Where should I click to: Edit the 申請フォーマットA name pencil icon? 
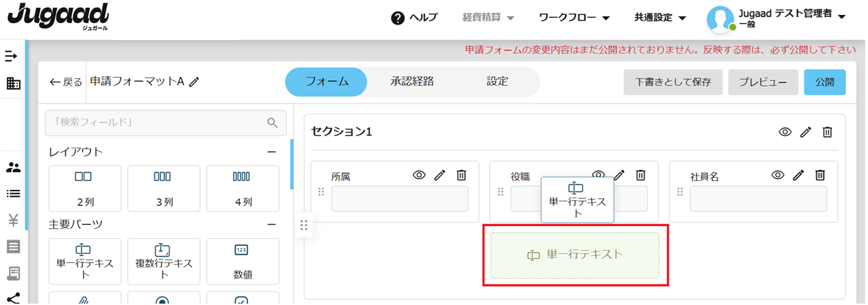coord(194,82)
